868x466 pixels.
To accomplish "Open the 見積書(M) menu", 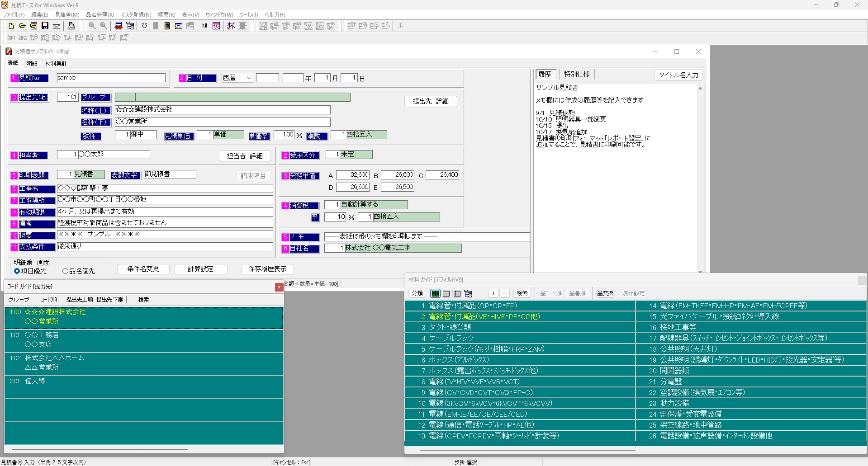I will pyautogui.click(x=67, y=15).
